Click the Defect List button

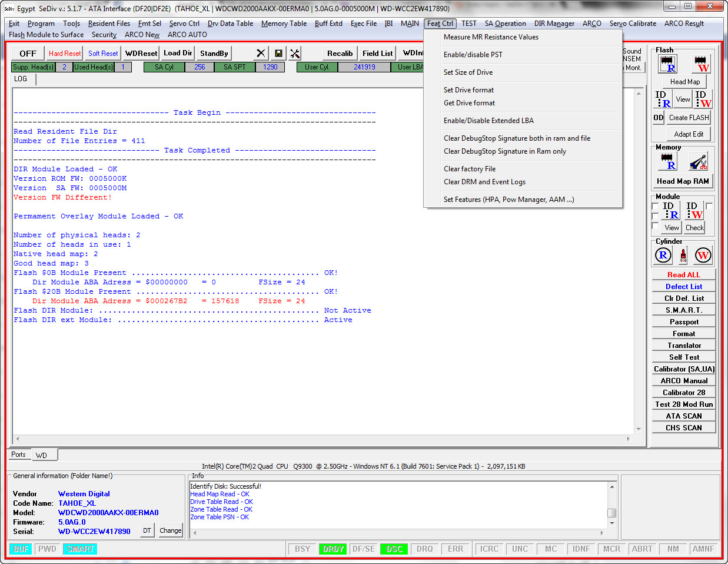(684, 287)
